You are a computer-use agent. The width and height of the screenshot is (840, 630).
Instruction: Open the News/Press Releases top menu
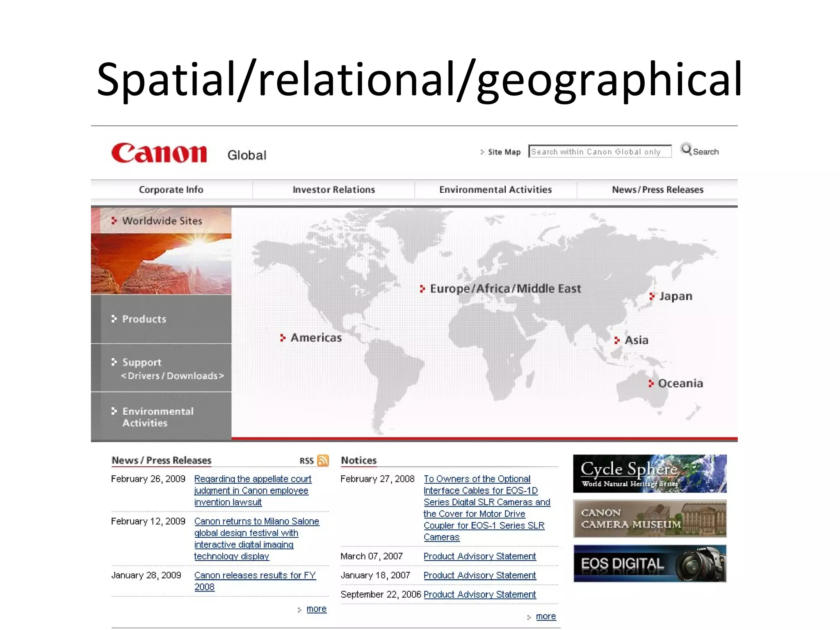pyautogui.click(x=657, y=189)
